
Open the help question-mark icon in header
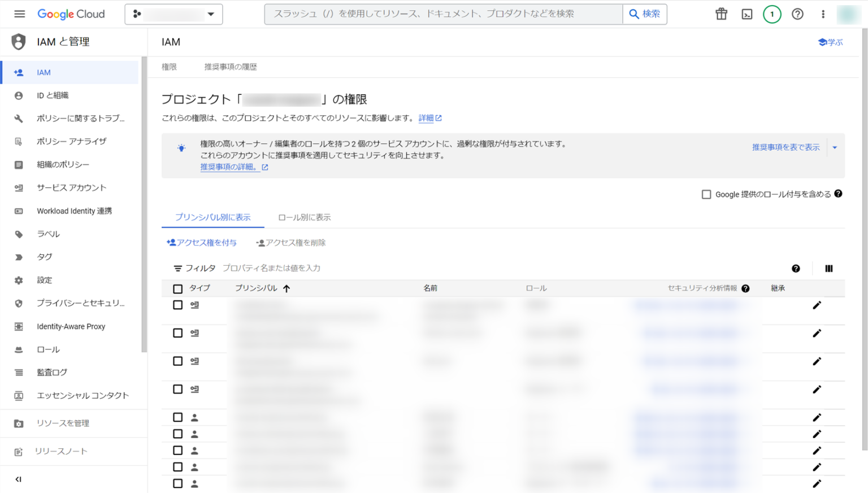[797, 14]
